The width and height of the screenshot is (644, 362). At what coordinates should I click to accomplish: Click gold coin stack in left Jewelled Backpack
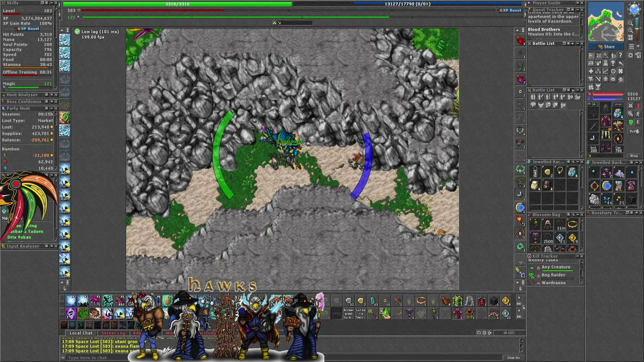tap(547, 171)
